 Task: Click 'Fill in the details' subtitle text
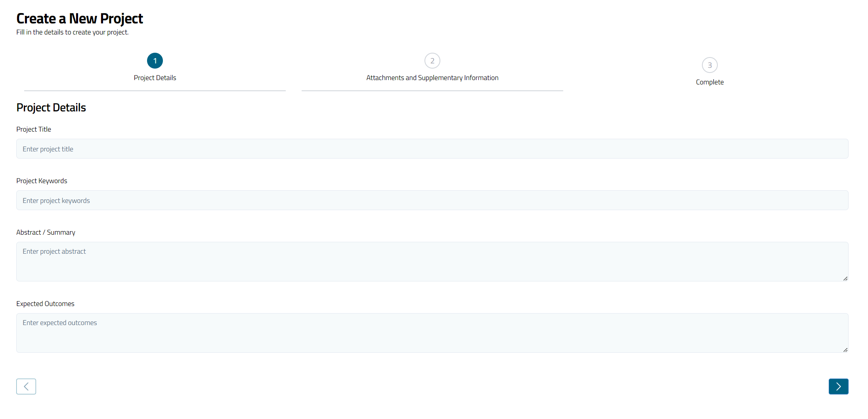tap(73, 32)
